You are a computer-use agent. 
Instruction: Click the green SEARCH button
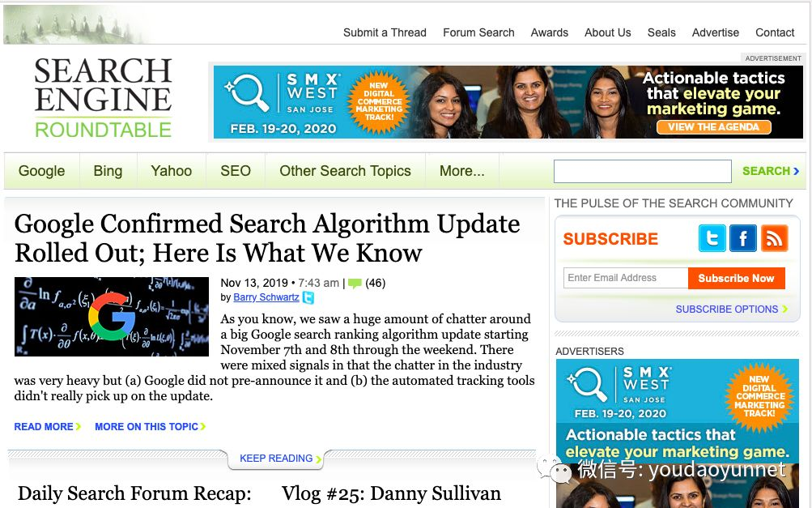771,171
